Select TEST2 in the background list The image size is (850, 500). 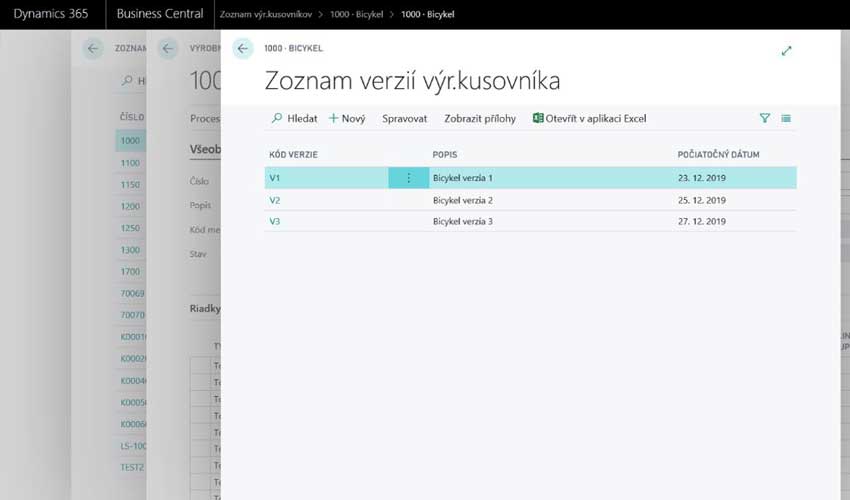(132, 467)
